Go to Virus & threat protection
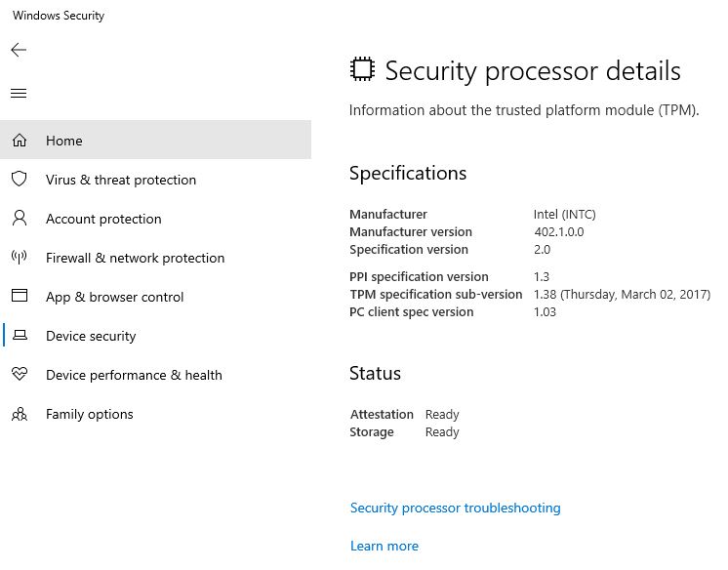Image resolution: width=728 pixels, height=570 pixels. coord(121,180)
